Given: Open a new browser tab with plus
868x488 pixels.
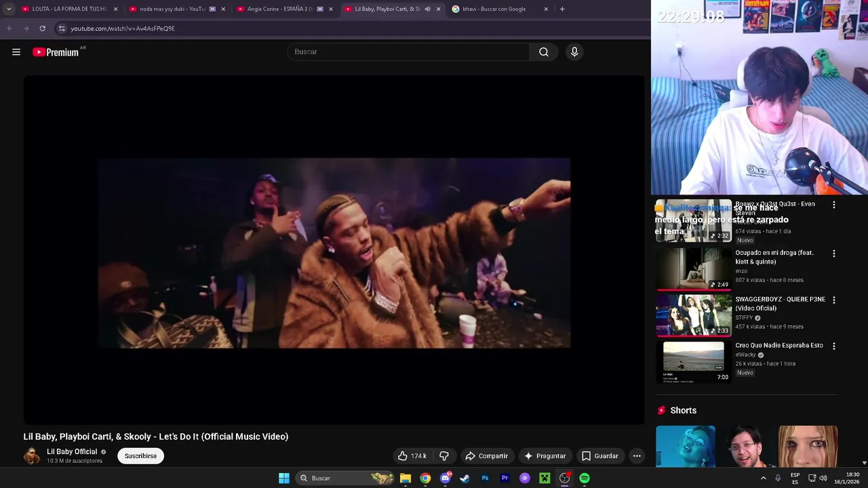Looking at the screenshot, I should click(x=562, y=9).
